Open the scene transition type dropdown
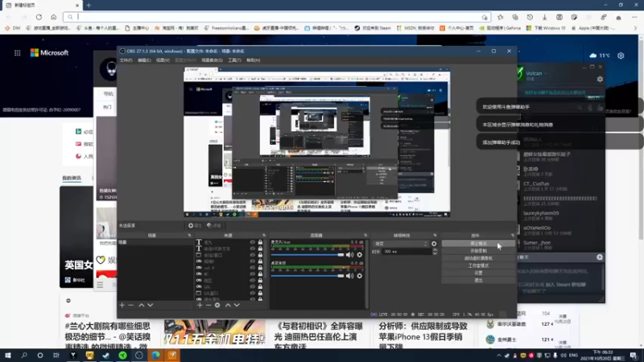 tap(400, 244)
